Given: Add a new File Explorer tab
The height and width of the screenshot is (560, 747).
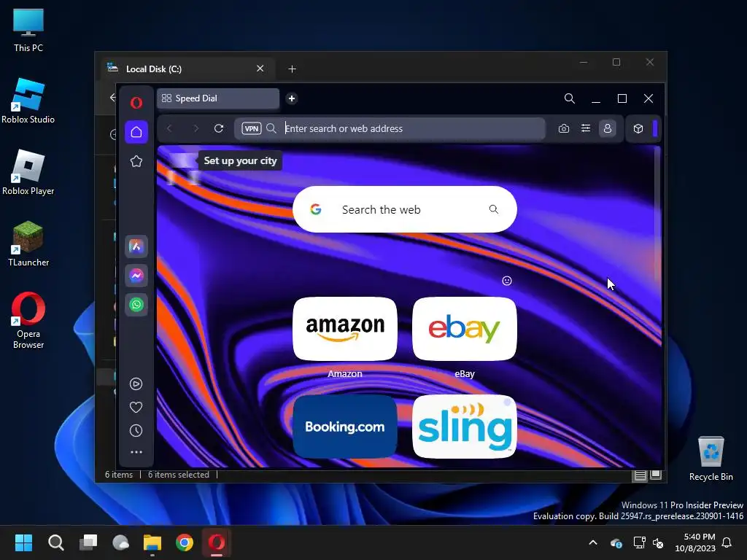Looking at the screenshot, I should pyautogui.click(x=292, y=69).
